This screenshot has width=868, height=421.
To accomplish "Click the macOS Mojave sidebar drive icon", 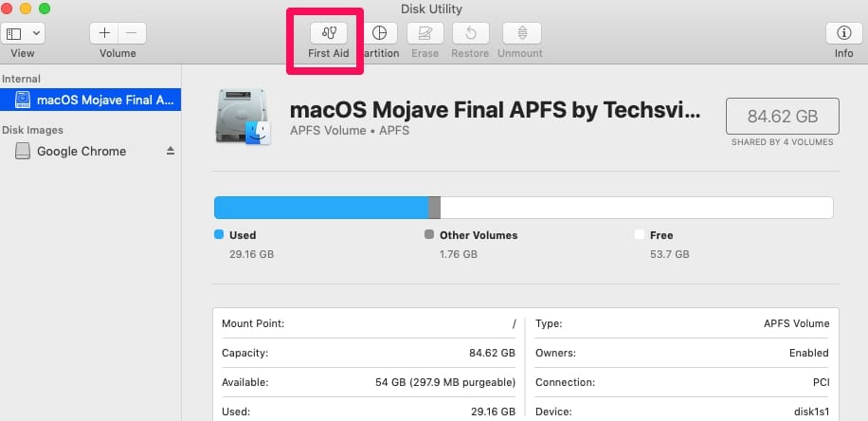I will 23,100.
